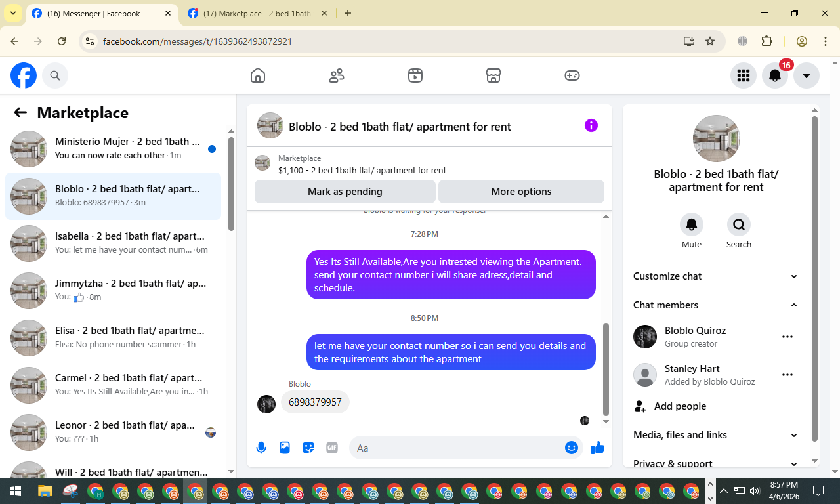Open Chrome profile icon
This screenshot has height=504, width=840.
point(802,41)
